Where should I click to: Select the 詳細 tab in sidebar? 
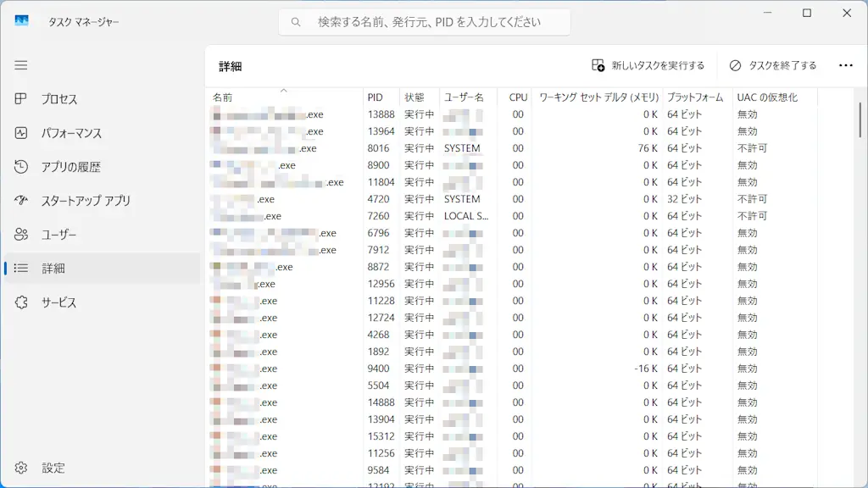coord(53,269)
